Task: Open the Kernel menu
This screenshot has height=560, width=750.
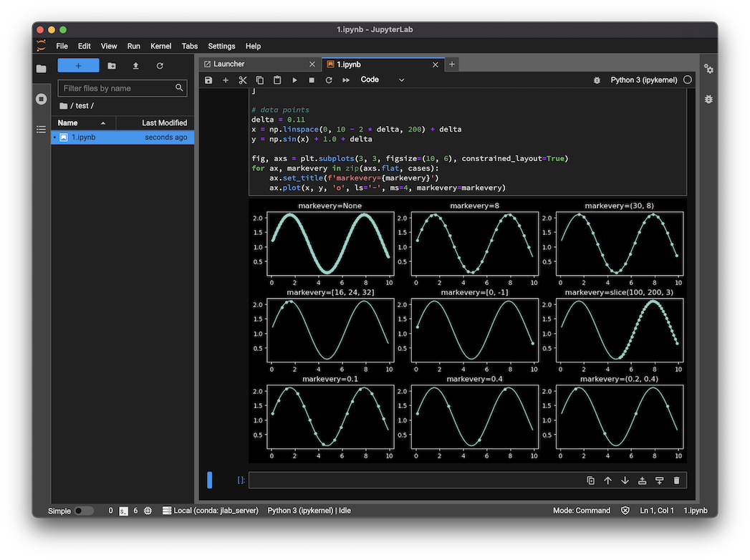Action: coord(160,46)
